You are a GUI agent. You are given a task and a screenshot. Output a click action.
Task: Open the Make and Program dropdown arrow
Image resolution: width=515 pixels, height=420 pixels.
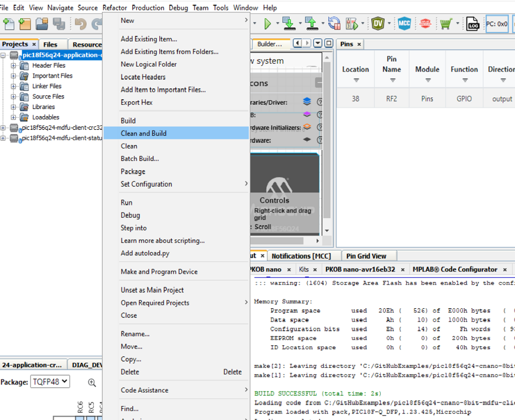pyautogui.click(x=300, y=24)
